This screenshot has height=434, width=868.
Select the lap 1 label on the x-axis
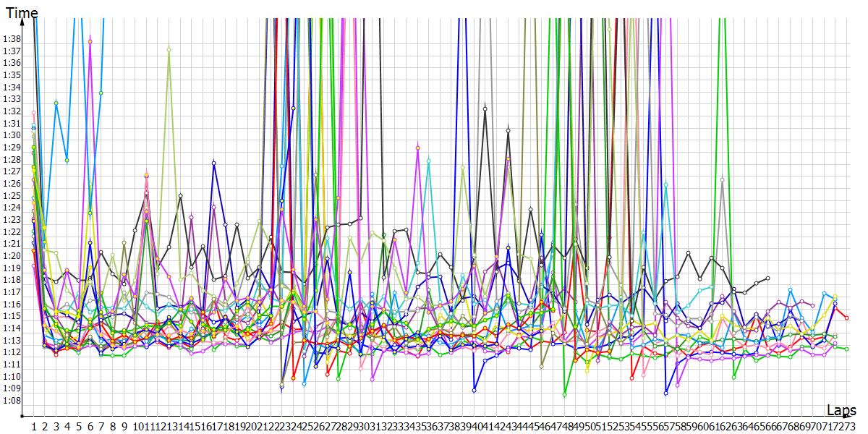[33, 427]
